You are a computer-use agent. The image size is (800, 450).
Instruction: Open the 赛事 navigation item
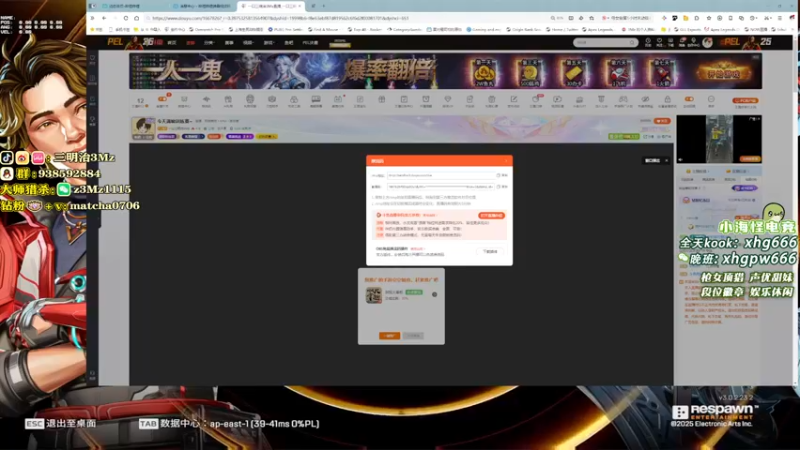pyautogui.click(x=229, y=43)
